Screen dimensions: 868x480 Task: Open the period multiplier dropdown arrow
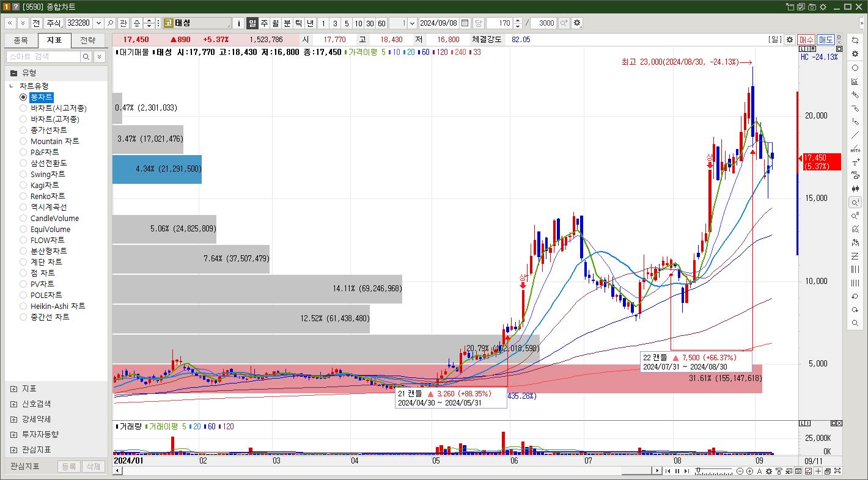pyautogui.click(x=411, y=23)
